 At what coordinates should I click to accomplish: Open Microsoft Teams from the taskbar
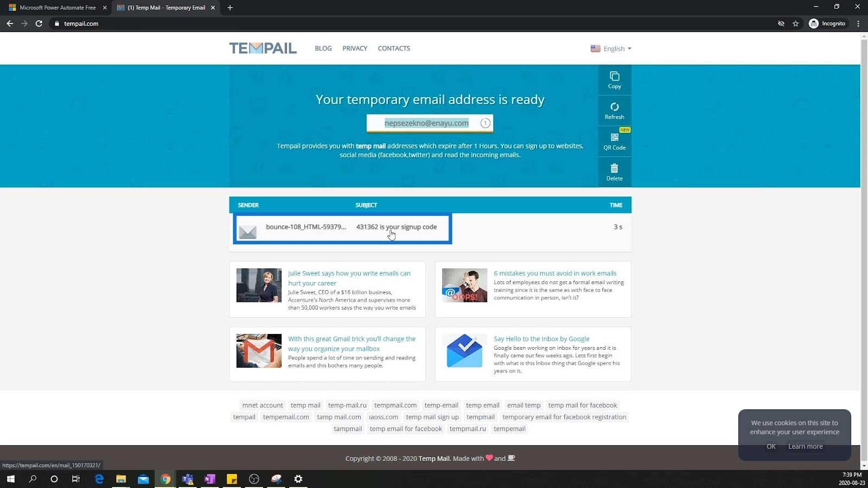click(188, 479)
